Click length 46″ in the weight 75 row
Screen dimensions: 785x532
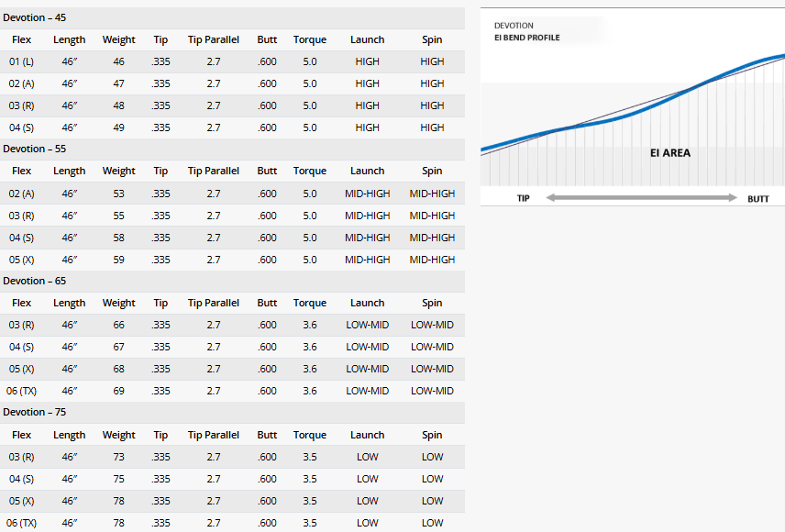tap(70, 479)
